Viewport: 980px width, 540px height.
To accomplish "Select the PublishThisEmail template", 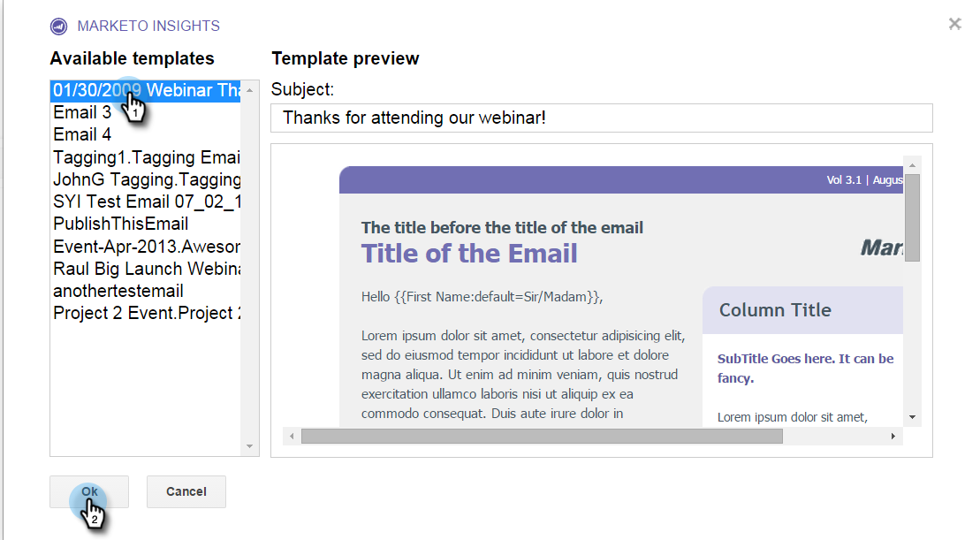I will pos(121,224).
